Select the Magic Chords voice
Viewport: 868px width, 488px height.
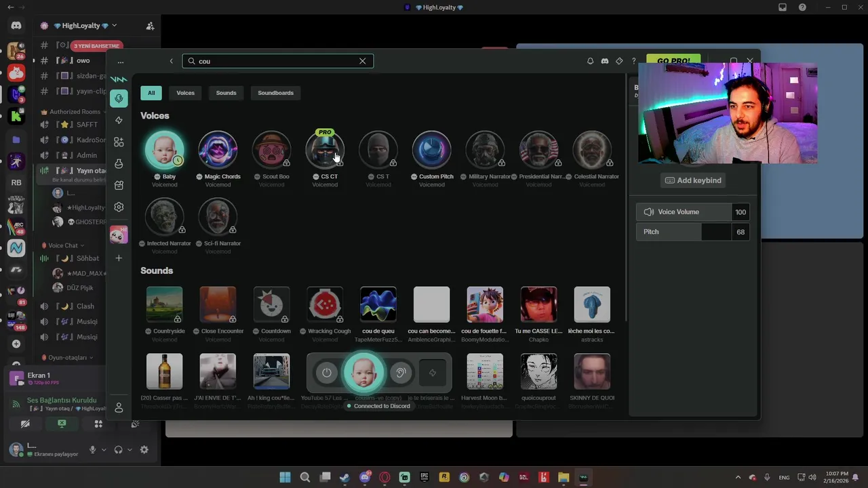click(218, 150)
